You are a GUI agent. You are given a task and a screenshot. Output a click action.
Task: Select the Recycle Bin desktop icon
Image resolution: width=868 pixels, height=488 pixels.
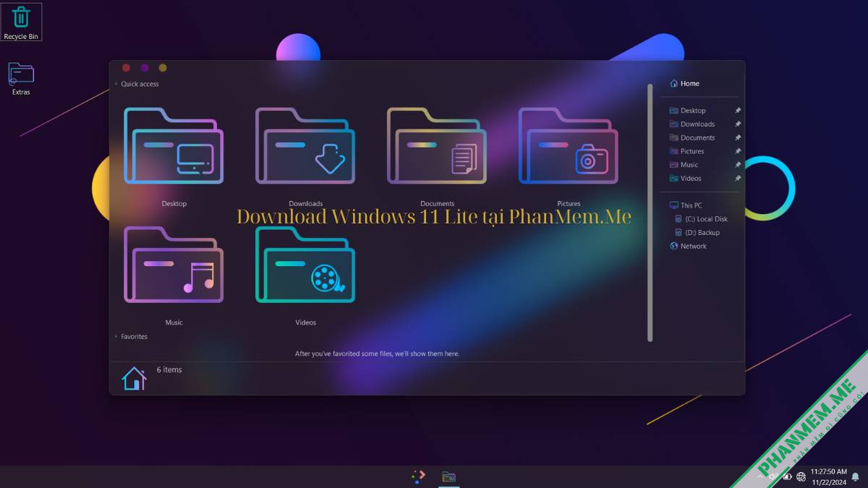click(21, 22)
